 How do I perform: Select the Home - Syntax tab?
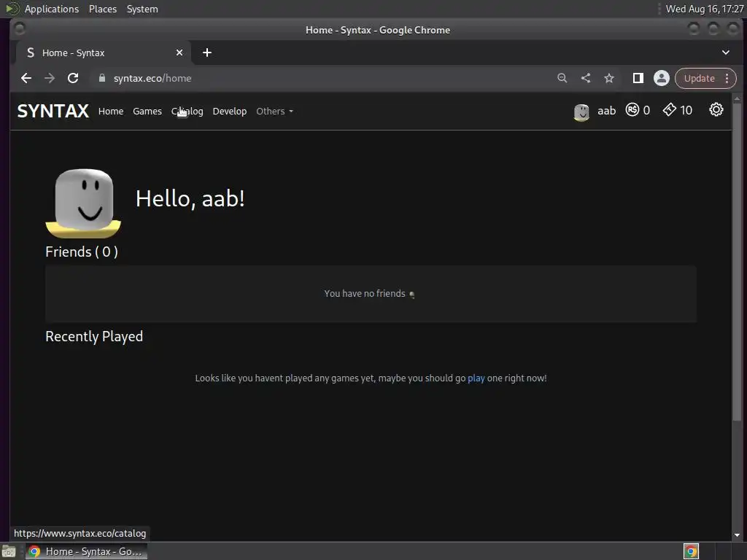104,52
